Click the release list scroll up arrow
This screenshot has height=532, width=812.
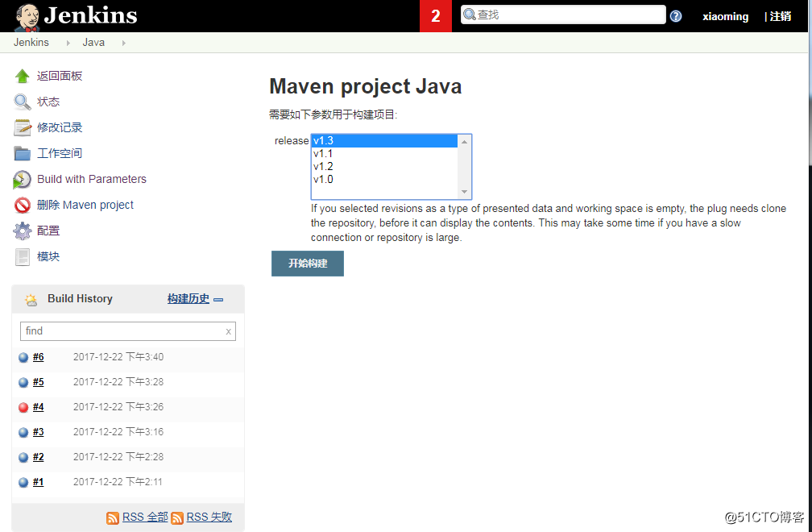(x=464, y=141)
